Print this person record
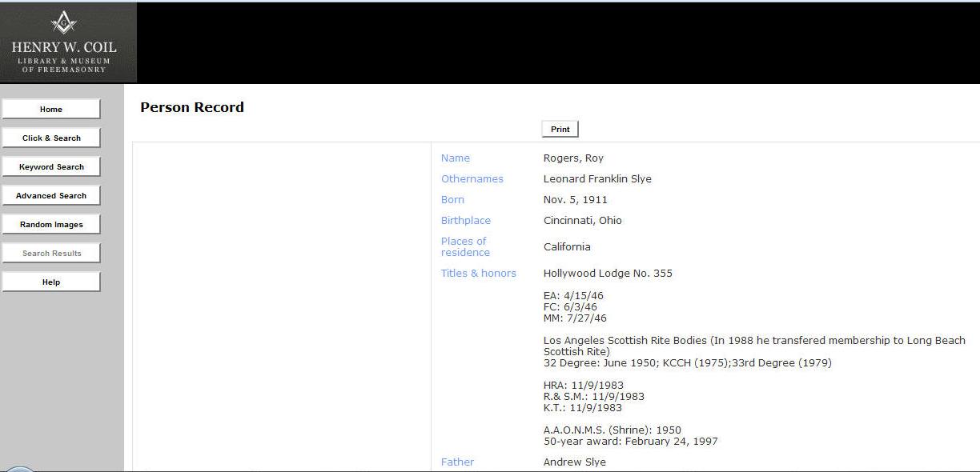Screen dimensions: 980x472 (x=560, y=130)
